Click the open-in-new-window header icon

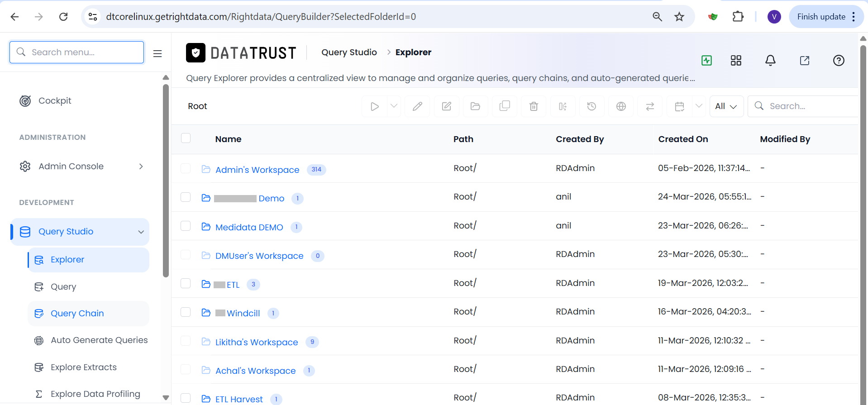pyautogui.click(x=805, y=60)
